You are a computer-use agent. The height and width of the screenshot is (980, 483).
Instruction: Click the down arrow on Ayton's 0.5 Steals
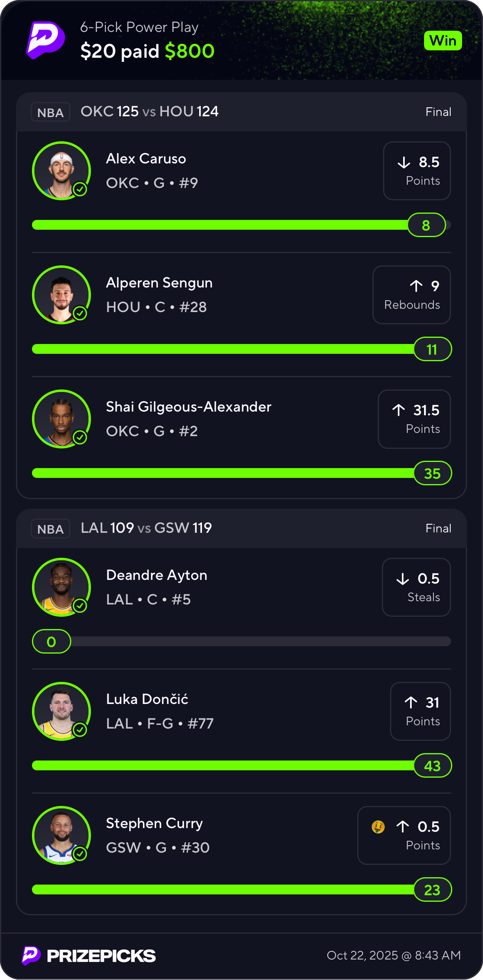click(403, 579)
